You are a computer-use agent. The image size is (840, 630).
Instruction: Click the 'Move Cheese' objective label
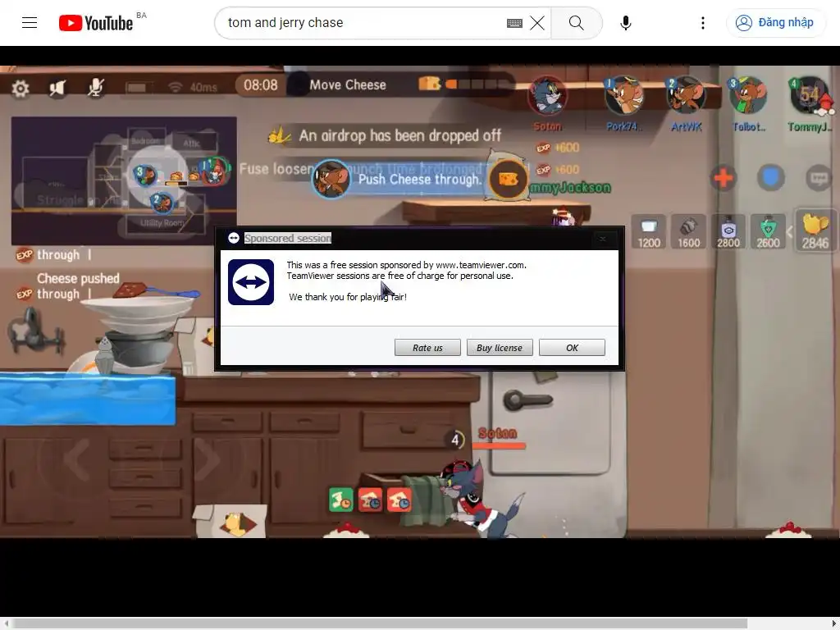[348, 84]
